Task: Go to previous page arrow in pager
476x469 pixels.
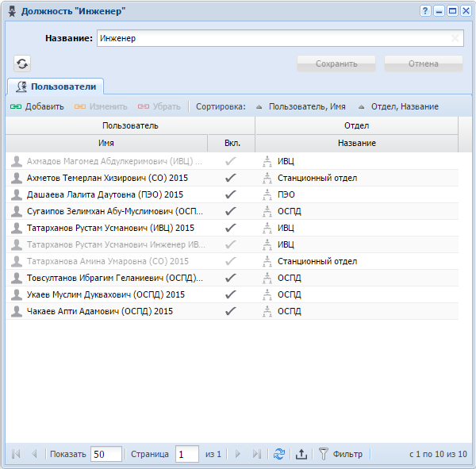Action: pyautogui.click(x=34, y=454)
